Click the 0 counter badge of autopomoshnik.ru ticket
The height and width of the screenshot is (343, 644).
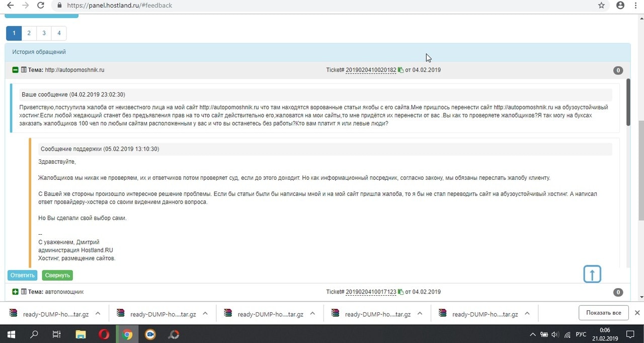(618, 71)
